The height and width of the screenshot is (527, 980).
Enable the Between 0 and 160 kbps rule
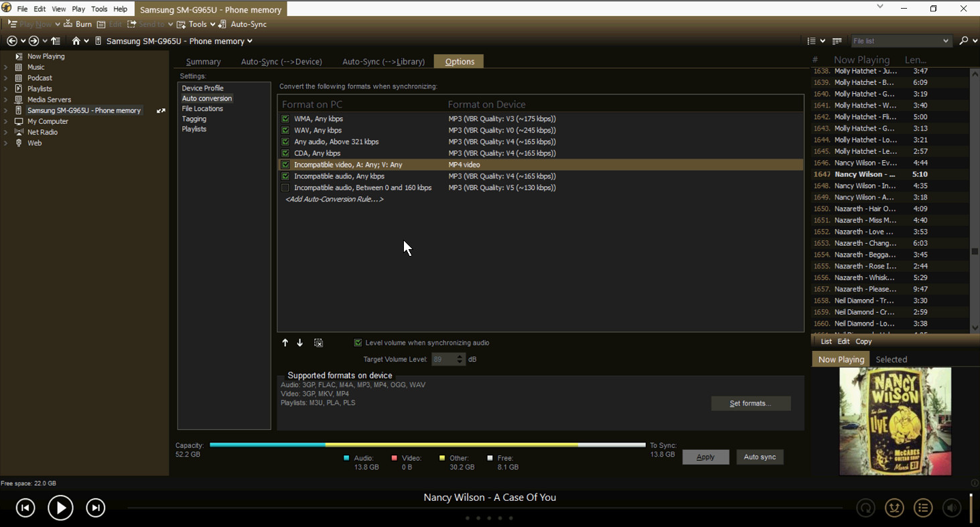(285, 187)
